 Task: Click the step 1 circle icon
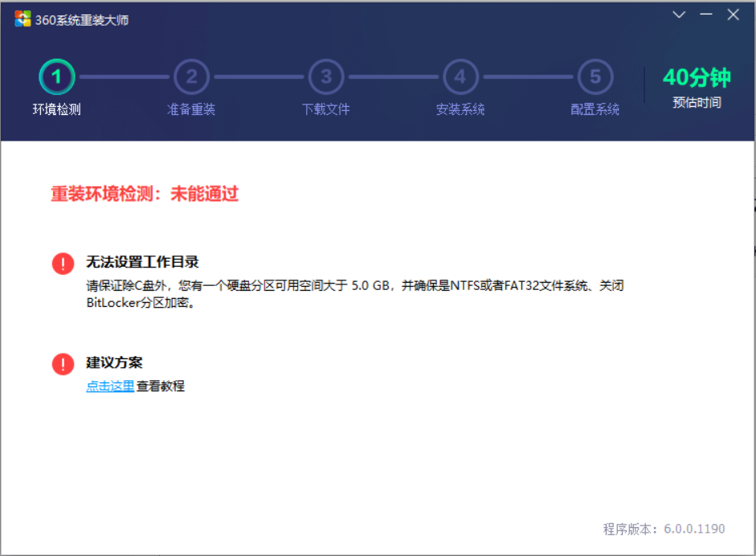(57, 77)
